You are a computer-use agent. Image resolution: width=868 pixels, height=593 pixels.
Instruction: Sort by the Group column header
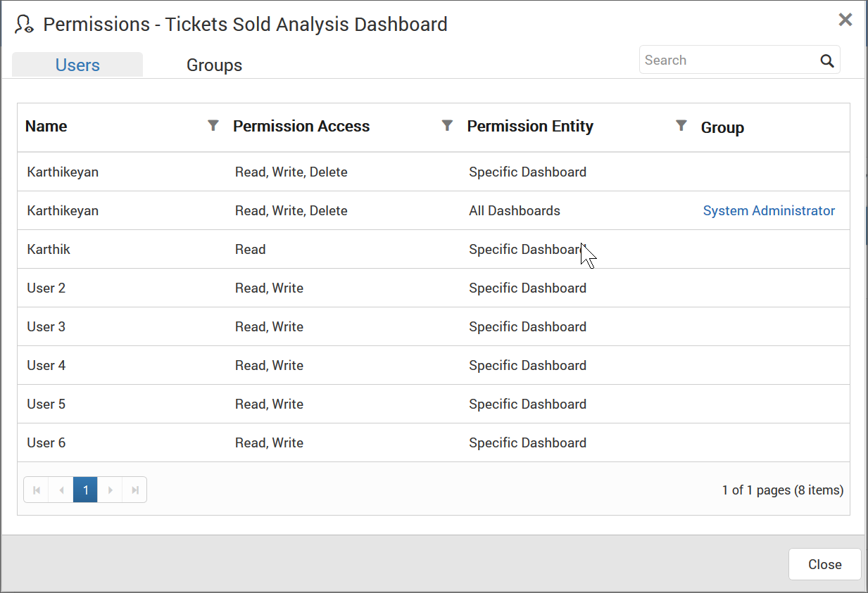coord(722,127)
